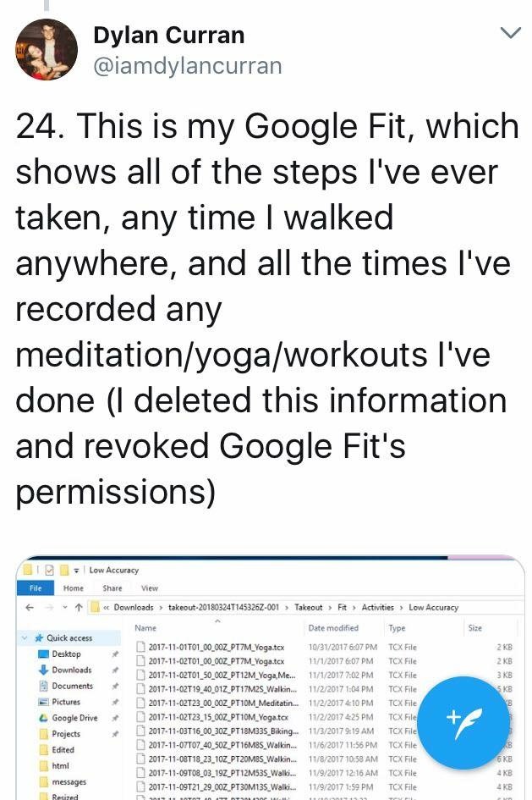
Task: Select Desktop in Quick access
Action: 66,654
